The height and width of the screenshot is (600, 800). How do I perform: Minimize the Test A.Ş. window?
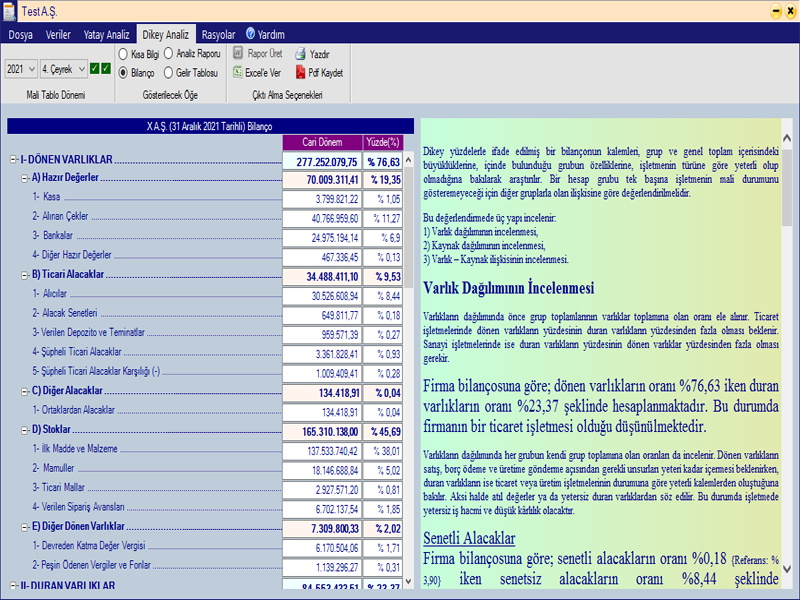click(776, 11)
